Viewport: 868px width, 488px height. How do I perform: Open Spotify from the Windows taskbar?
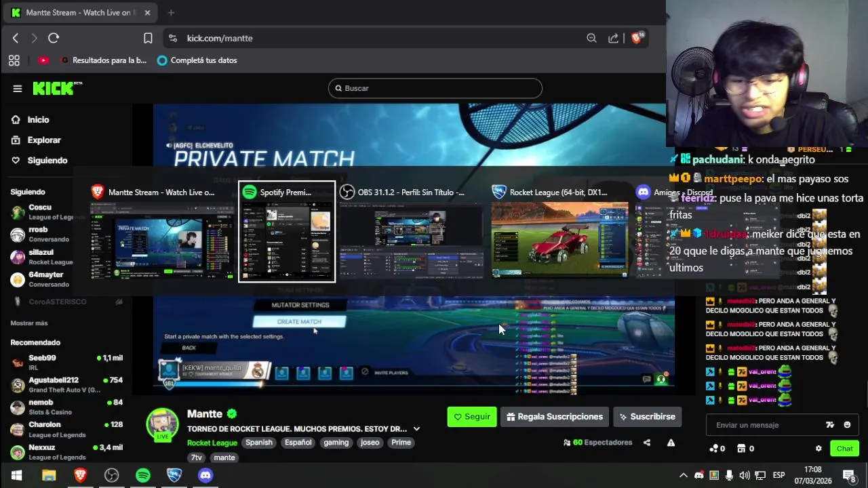143,475
